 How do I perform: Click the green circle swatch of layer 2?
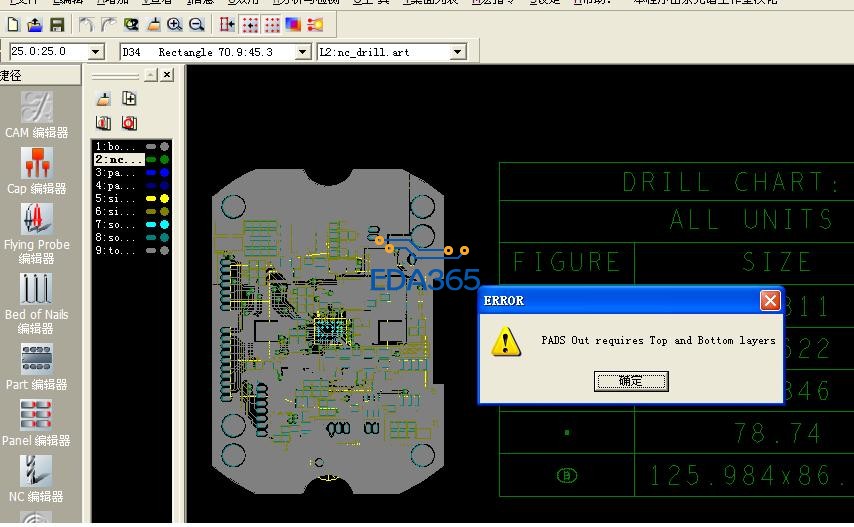[164, 160]
